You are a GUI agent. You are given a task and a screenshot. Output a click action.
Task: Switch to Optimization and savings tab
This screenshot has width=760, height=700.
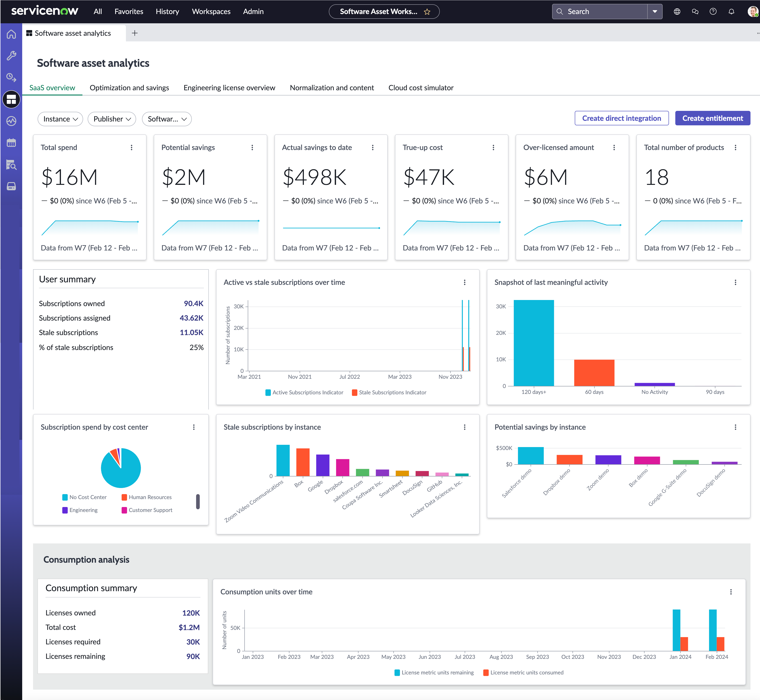coord(129,88)
